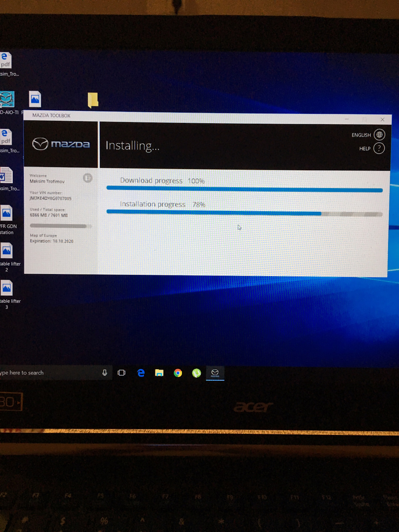This screenshot has height=532, width=399.
Task: Select the top PDF file on desktop
Action: 6,61
